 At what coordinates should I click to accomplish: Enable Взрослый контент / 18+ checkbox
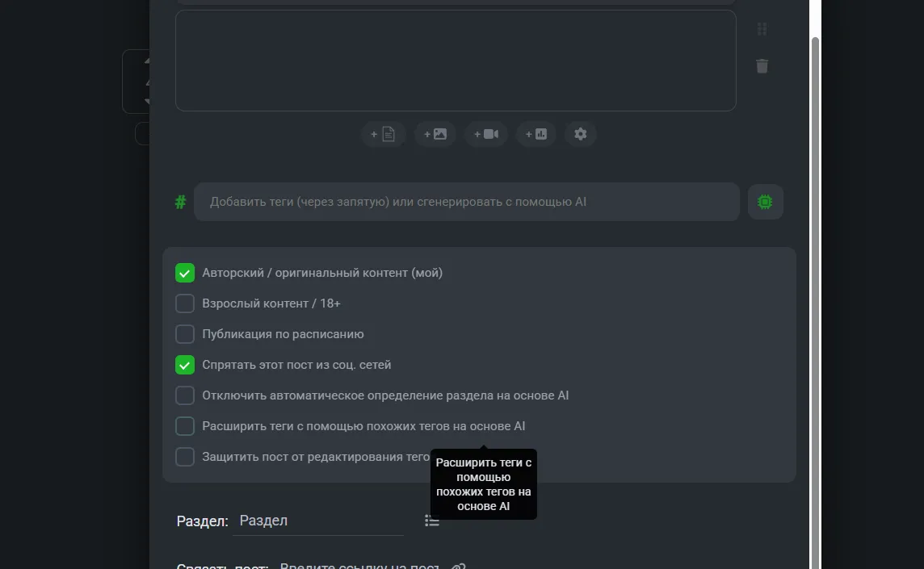[185, 303]
